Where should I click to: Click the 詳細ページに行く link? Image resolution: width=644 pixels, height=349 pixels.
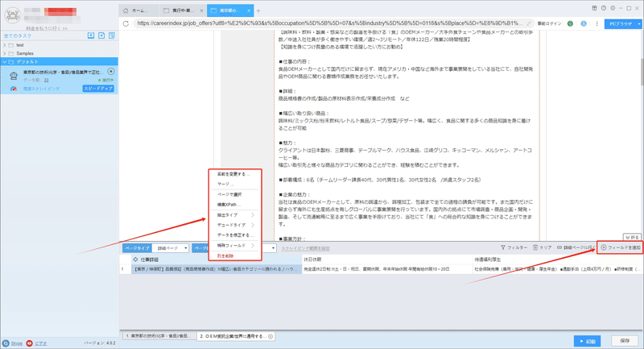[576, 247]
